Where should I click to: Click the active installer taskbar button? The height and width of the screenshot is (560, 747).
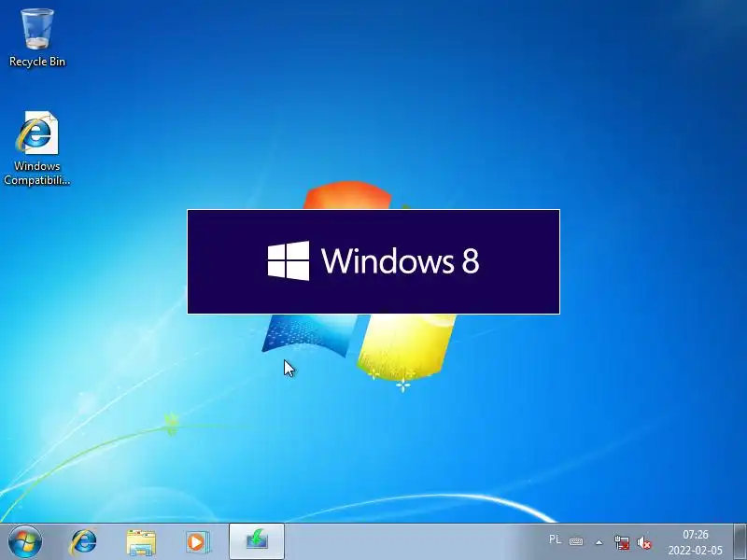tap(257, 541)
